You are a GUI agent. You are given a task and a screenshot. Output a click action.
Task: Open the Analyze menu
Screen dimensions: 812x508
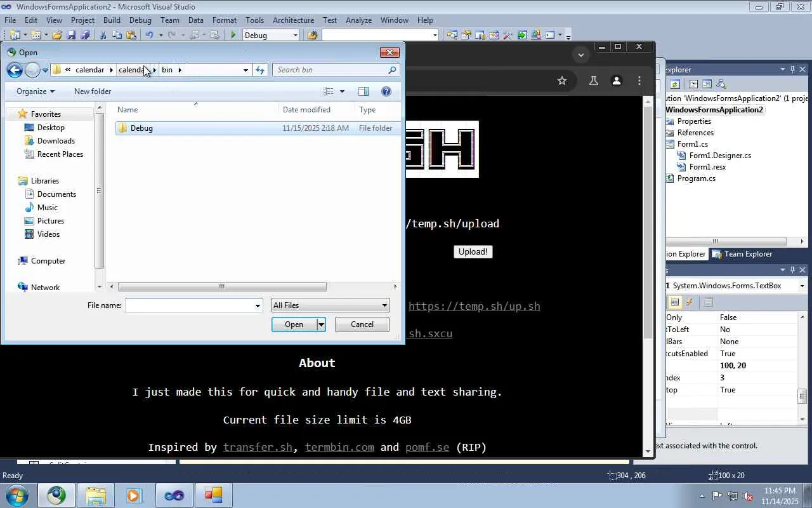(358, 20)
